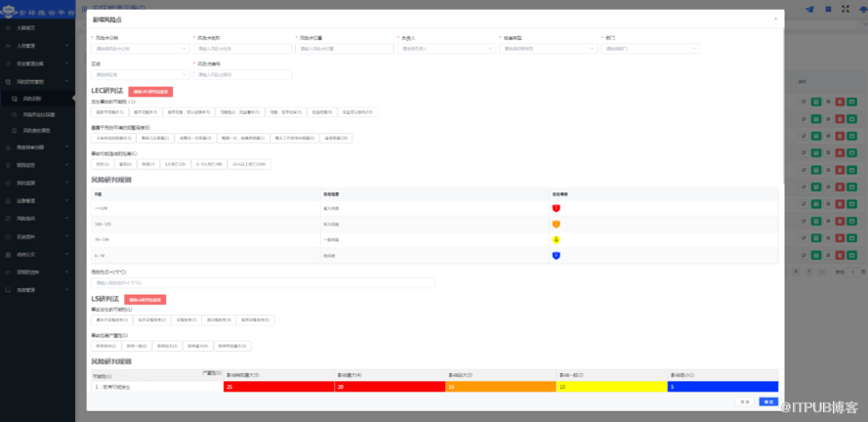868x422 pixels.
Task: Click the blue shield low risk icon
Action: click(x=556, y=256)
